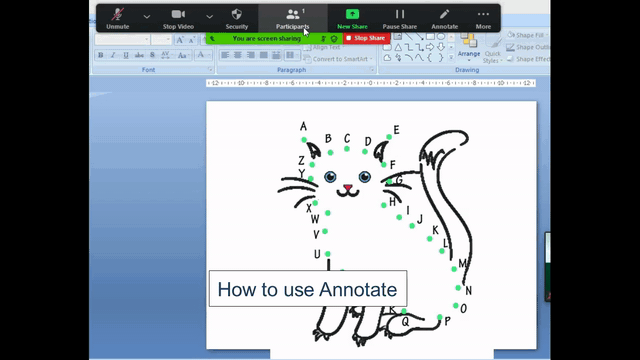The width and height of the screenshot is (640, 360).
Task: Open the Annotate pencil tool
Action: point(444,19)
